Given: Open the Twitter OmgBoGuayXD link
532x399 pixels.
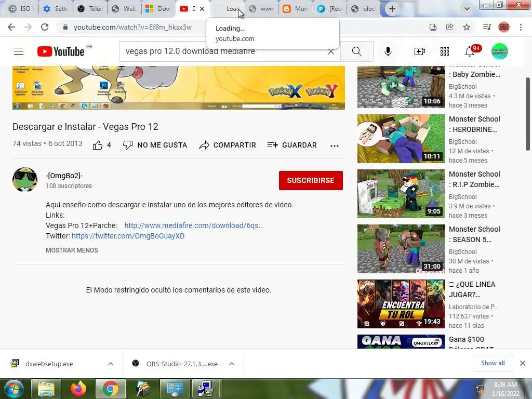Looking at the screenshot, I should 128,236.
